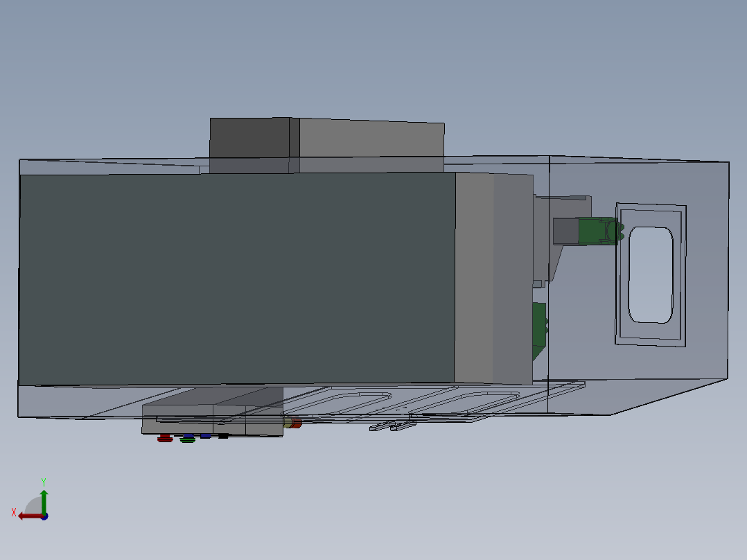747x560 pixels.
Task: Click the X axis label text
Action: [14, 511]
